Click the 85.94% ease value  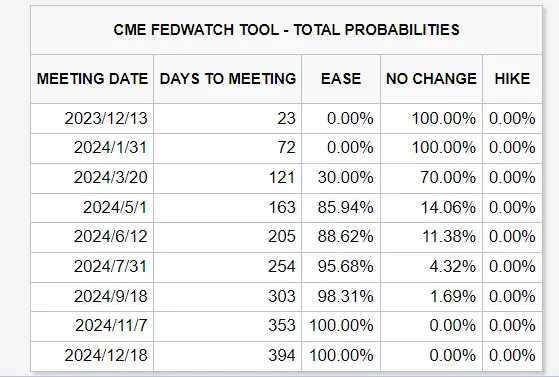coord(345,208)
